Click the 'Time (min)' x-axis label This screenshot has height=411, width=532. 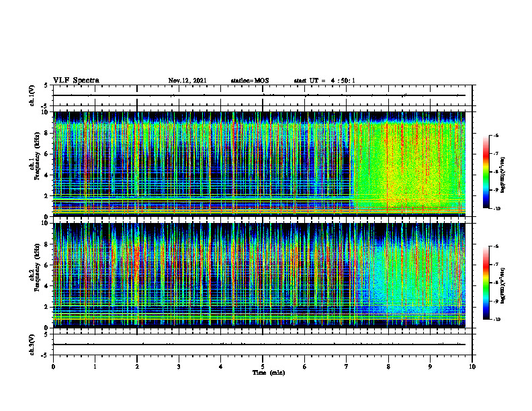click(269, 373)
